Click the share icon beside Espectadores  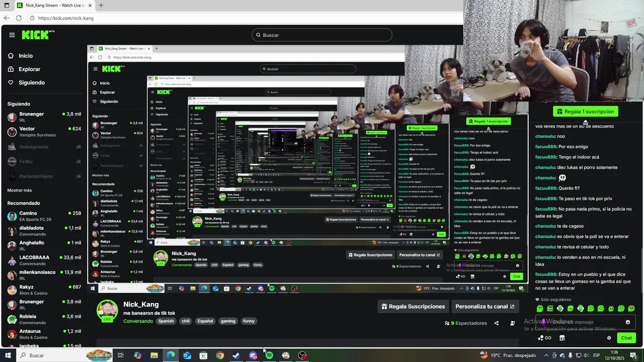point(497,323)
